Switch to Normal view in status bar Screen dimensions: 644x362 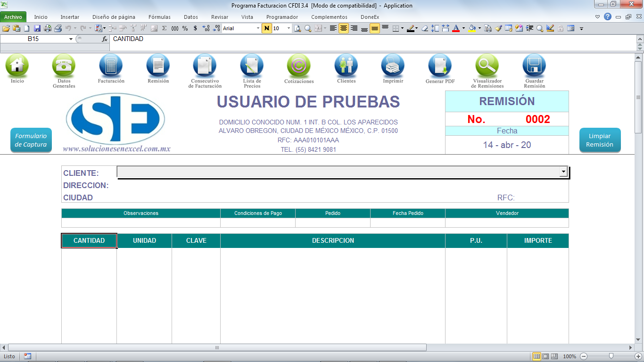(x=537, y=356)
